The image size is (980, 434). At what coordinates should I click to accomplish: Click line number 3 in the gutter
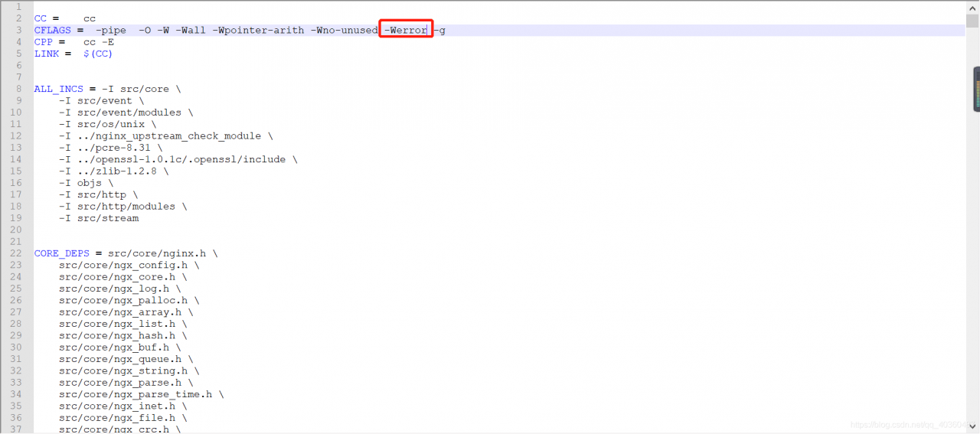click(19, 31)
